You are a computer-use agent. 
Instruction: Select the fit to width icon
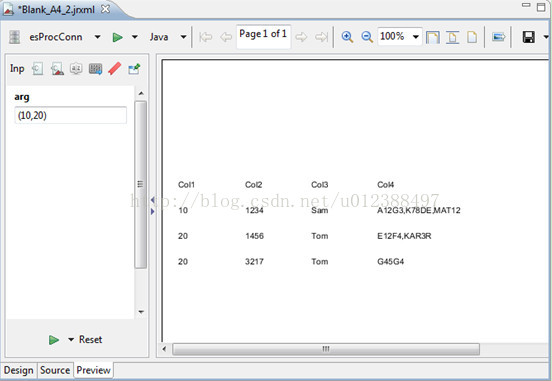[x=452, y=37]
